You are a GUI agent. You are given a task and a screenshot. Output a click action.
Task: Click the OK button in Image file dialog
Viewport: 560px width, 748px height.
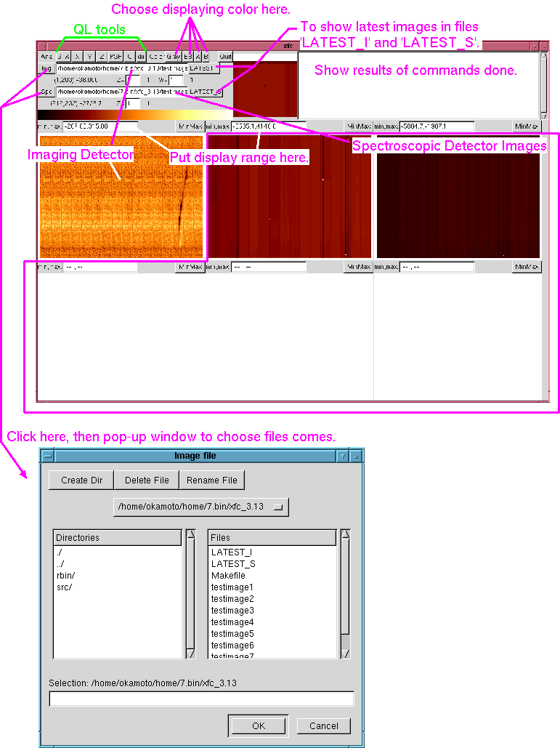coord(259,725)
